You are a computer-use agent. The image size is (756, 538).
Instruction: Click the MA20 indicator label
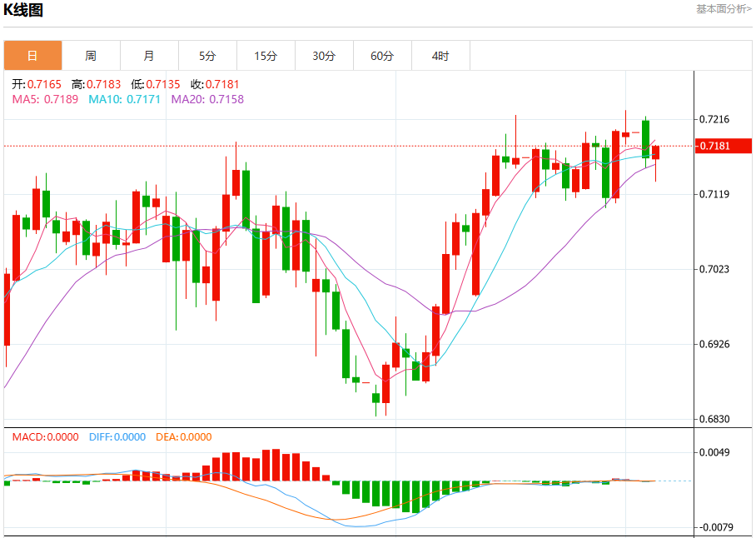[208, 99]
